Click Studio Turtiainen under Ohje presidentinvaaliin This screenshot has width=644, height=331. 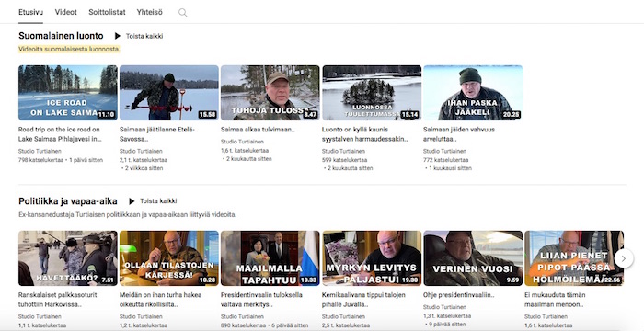(x=444, y=308)
